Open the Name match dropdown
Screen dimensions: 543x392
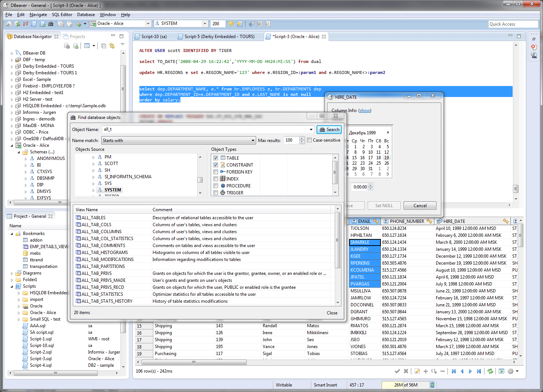click(x=253, y=141)
